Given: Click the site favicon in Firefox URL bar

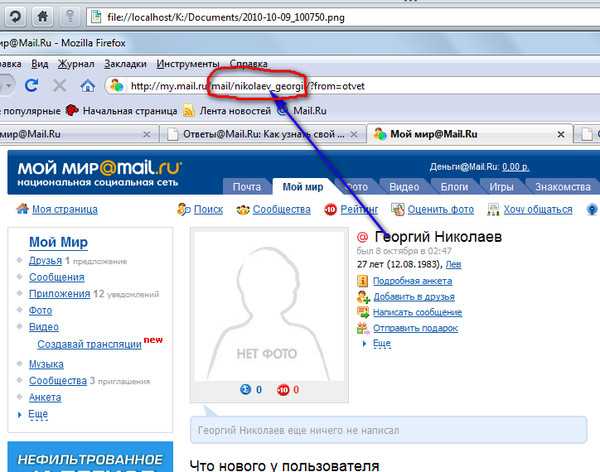Looking at the screenshot, I should (117, 86).
